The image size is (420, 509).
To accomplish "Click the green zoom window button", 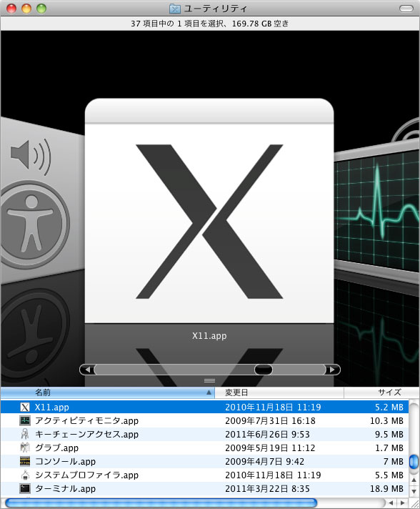I will tap(41, 9).
